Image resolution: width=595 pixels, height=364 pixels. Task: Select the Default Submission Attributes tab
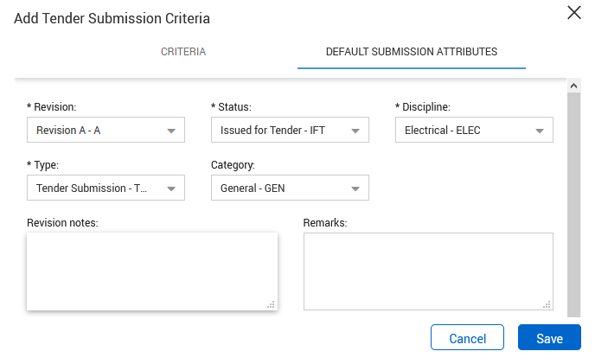pos(411,52)
